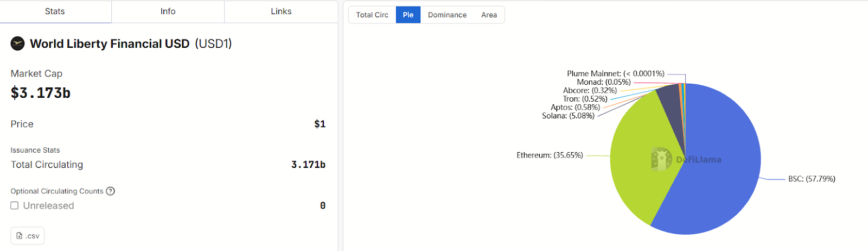
Task: Open the Info tab
Action: point(168,11)
